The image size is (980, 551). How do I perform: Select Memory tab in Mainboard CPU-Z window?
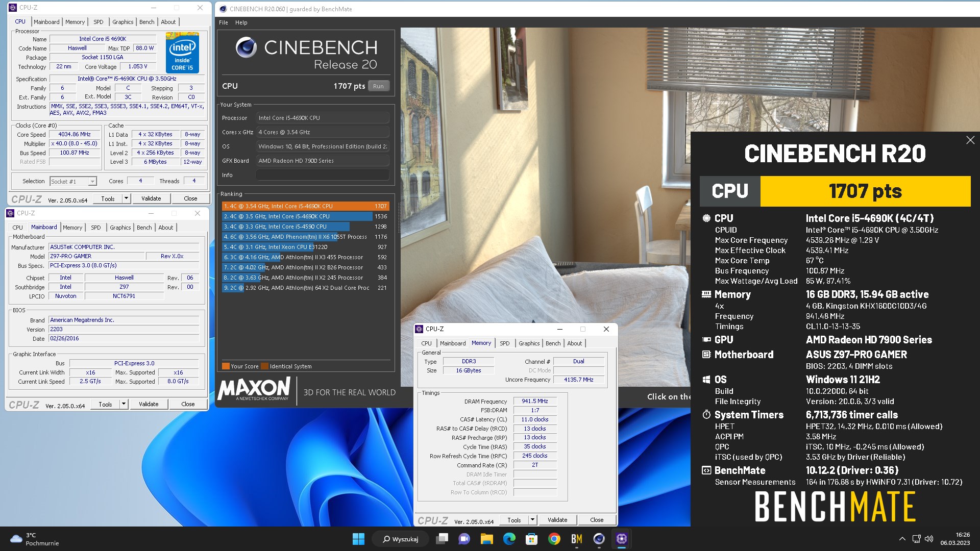(x=72, y=228)
